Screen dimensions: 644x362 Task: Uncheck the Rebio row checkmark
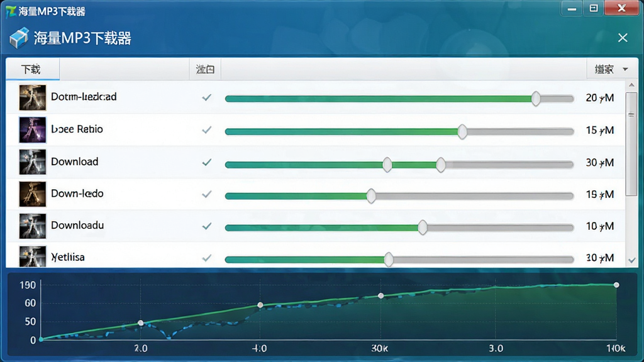click(x=206, y=130)
